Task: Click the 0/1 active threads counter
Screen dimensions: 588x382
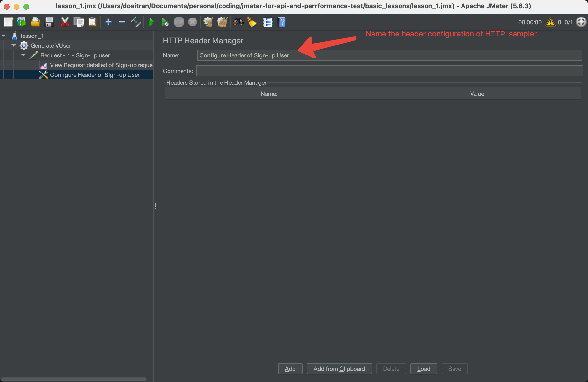Action: [x=569, y=22]
